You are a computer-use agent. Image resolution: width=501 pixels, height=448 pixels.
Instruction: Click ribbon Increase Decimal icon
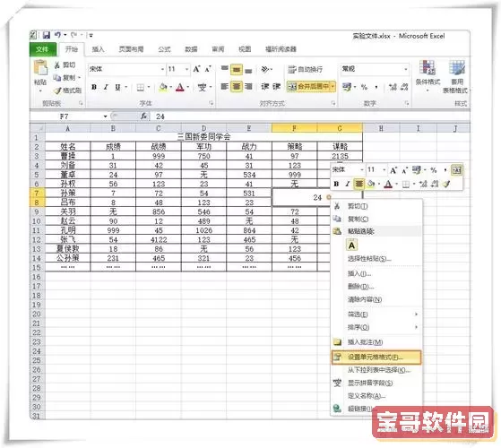(x=393, y=87)
